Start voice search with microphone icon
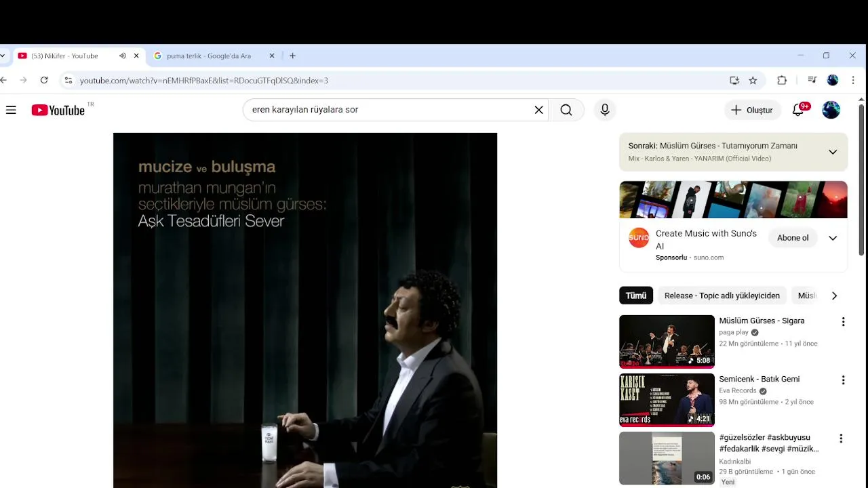 605,110
